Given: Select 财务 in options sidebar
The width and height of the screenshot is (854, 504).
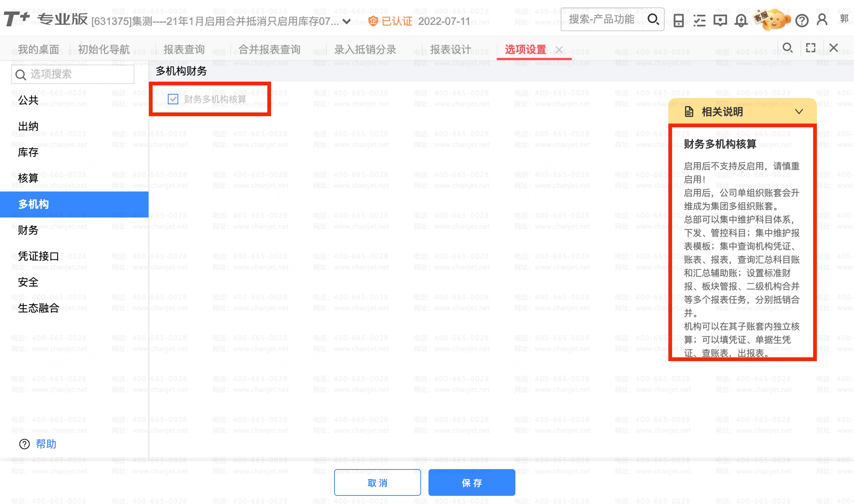Looking at the screenshot, I should click(74, 230).
